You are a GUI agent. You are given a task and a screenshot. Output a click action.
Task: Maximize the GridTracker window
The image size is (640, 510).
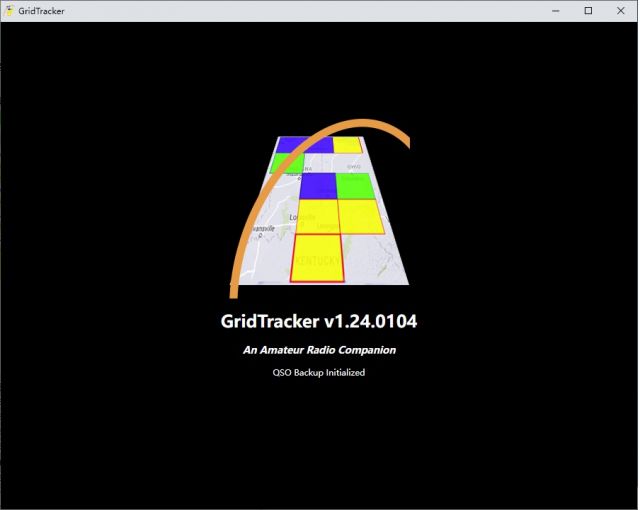[588, 11]
